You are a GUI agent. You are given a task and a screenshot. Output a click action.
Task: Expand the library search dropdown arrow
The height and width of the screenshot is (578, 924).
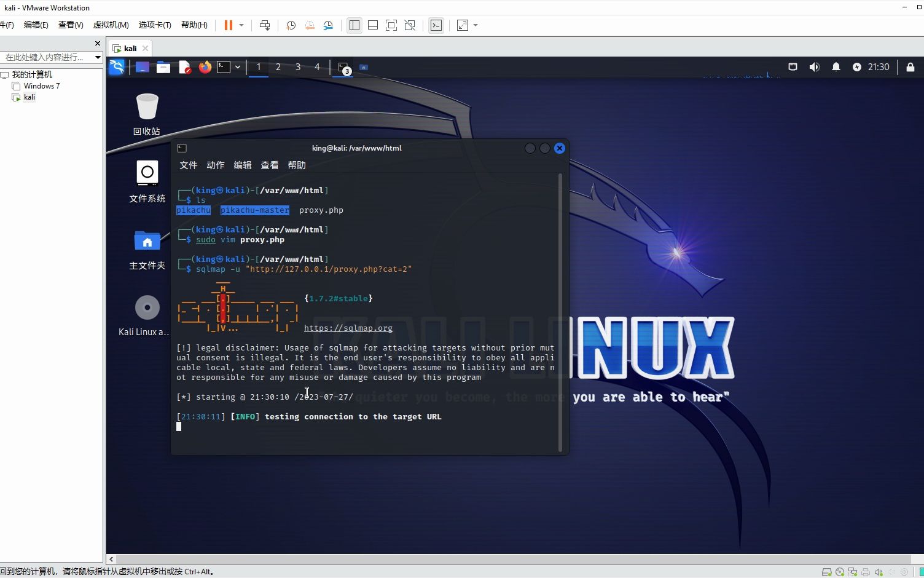coord(98,57)
